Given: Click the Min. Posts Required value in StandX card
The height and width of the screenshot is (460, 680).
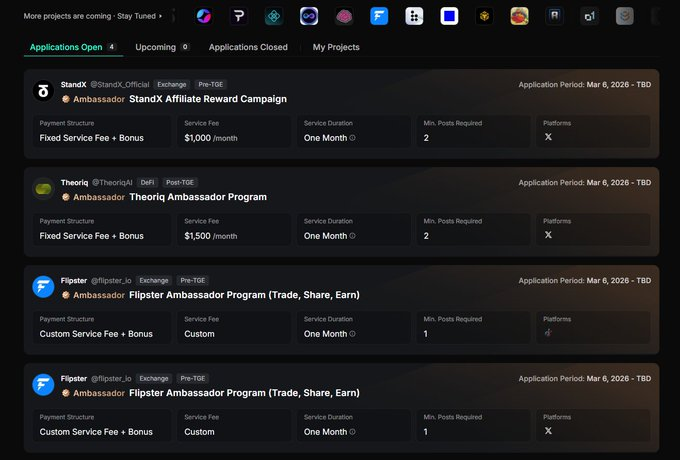Looking at the screenshot, I should (426, 138).
